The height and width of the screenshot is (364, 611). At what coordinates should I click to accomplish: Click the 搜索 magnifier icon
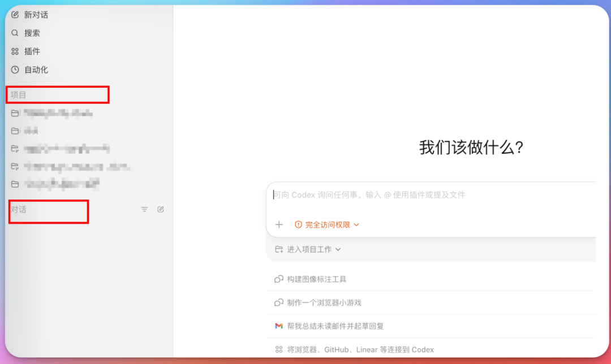click(x=15, y=33)
